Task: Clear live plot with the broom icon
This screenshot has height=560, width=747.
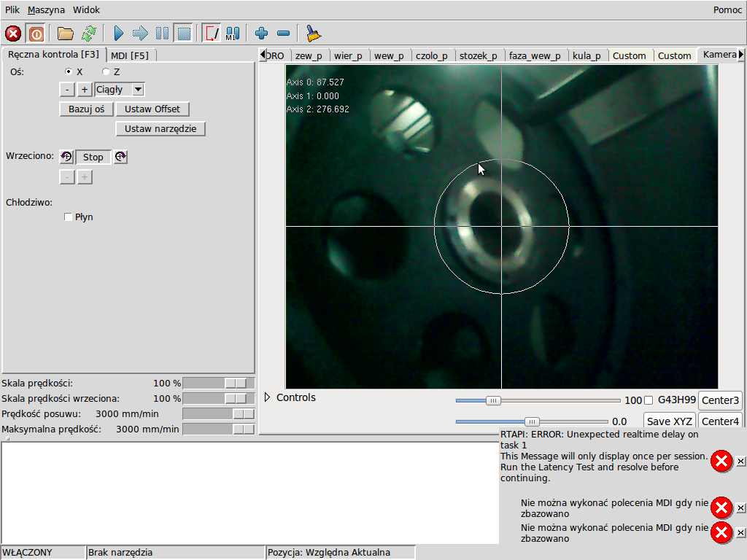Action: (312, 34)
